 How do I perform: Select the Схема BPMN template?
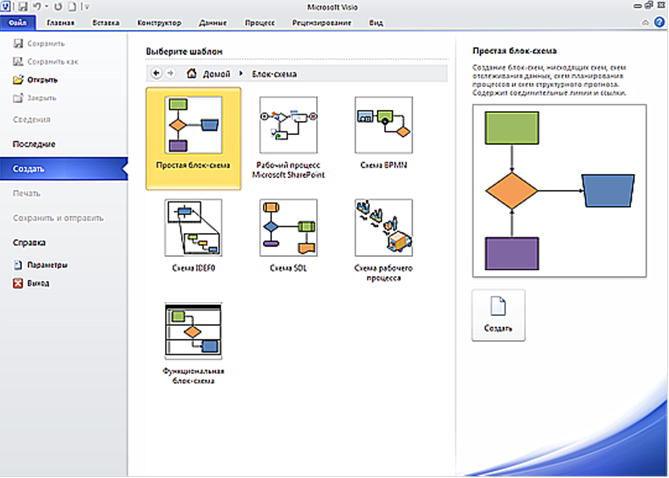[384, 134]
